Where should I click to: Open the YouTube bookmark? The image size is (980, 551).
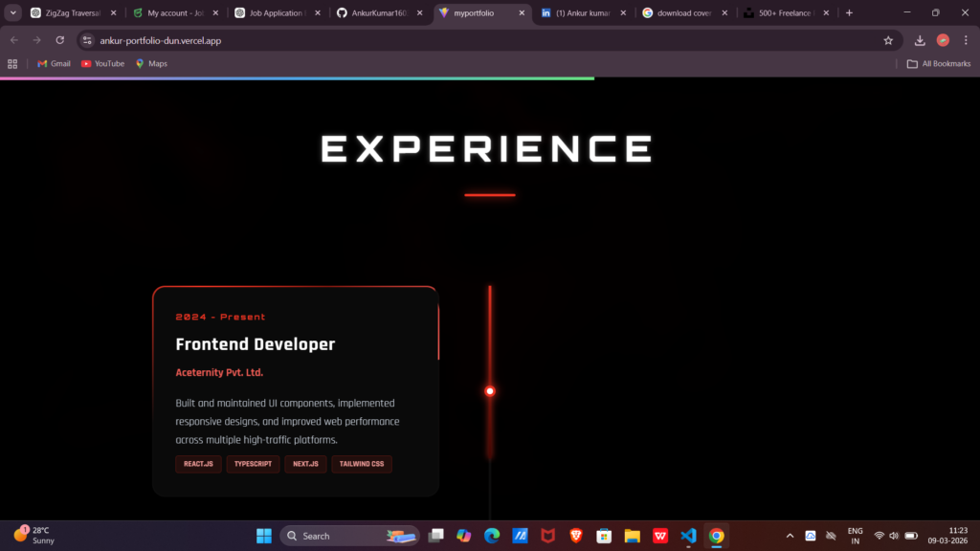click(102, 64)
